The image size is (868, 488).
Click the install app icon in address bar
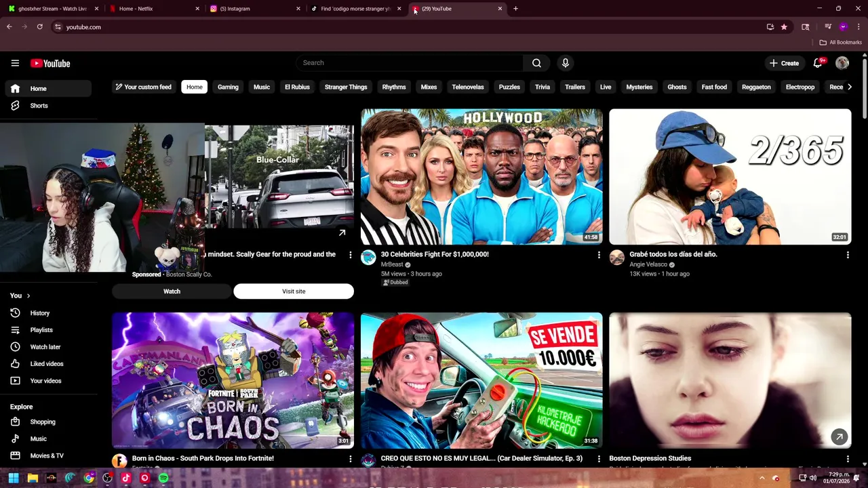click(x=770, y=27)
